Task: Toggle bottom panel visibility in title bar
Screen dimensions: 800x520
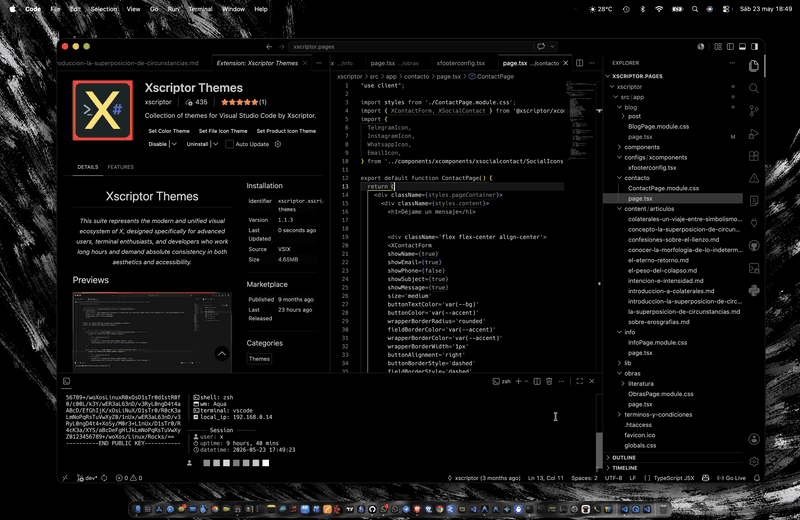Action: pyautogui.click(x=742, y=46)
